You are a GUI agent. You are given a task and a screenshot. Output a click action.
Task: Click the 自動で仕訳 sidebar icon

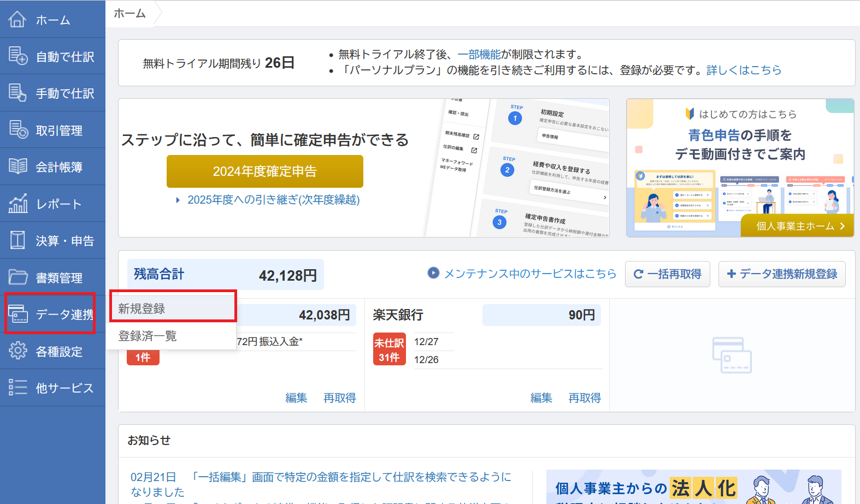click(x=17, y=56)
